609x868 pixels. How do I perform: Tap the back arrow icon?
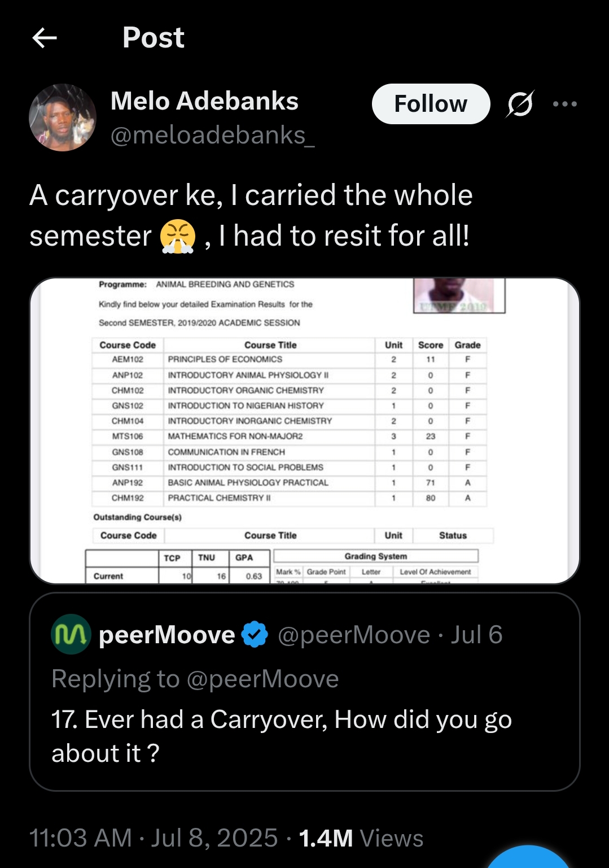pyautogui.click(x=45, y=38)
